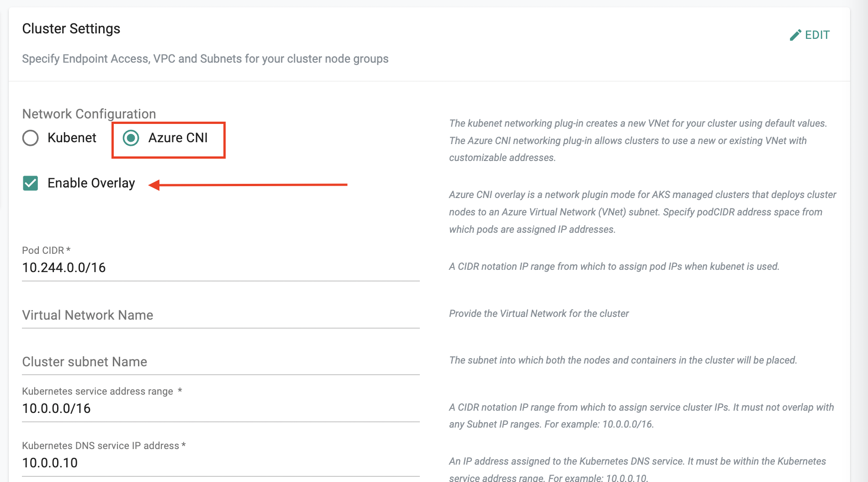Click the Pod CIDR help text
Screen dimensions: 868x482
tap(614, 267)
